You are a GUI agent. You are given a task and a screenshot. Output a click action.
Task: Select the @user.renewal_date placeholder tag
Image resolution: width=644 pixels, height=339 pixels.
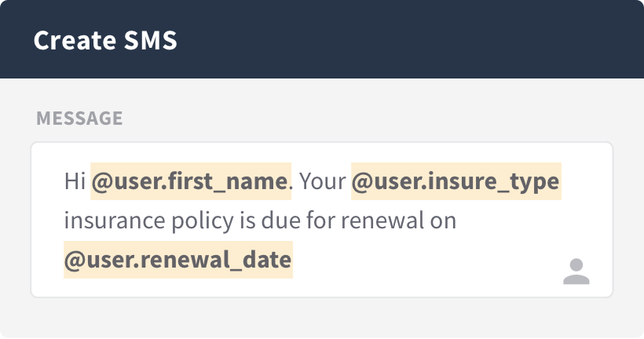(x=178, y=260)
